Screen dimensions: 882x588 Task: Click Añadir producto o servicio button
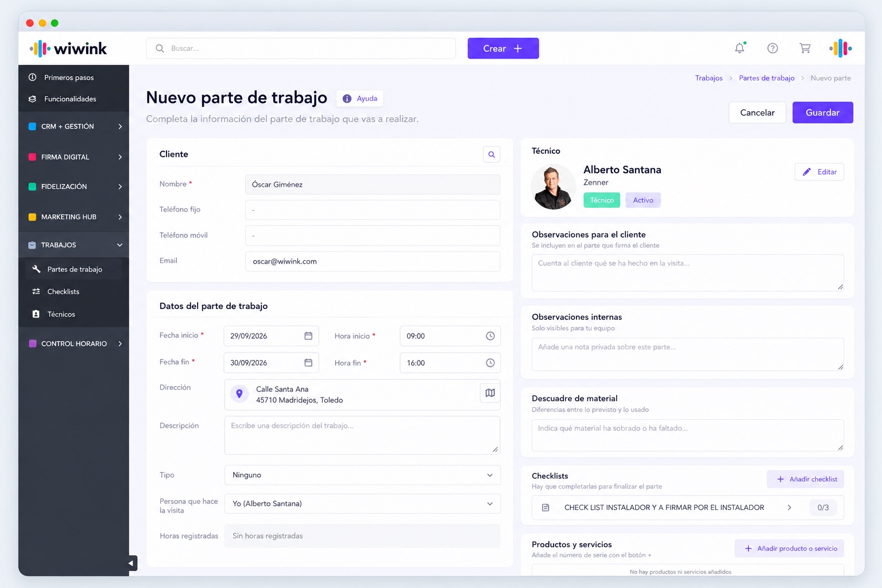pyautogui.click(x=790, y=548)
